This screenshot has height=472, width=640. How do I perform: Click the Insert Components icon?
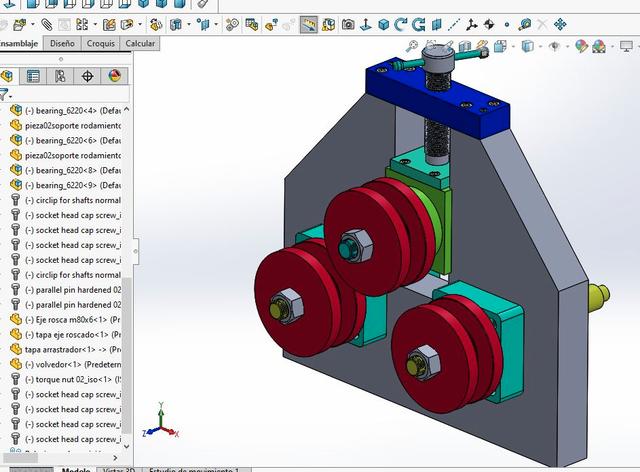coord(19,25)
